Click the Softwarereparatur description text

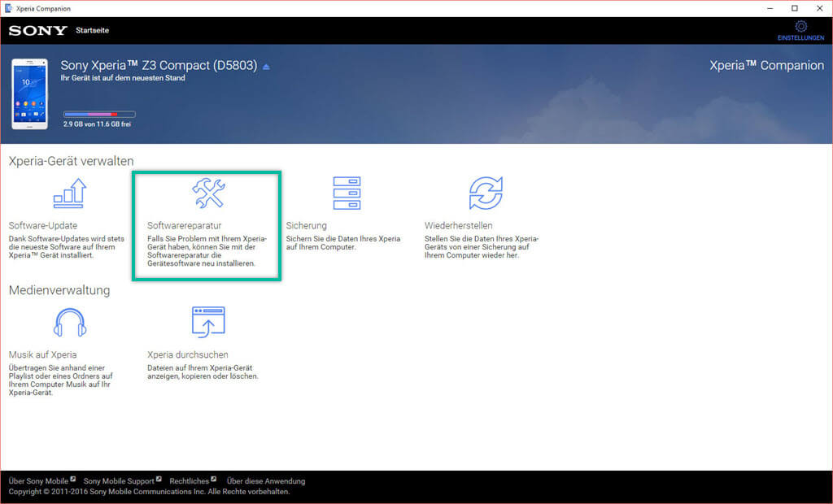[x=207, y=251]
